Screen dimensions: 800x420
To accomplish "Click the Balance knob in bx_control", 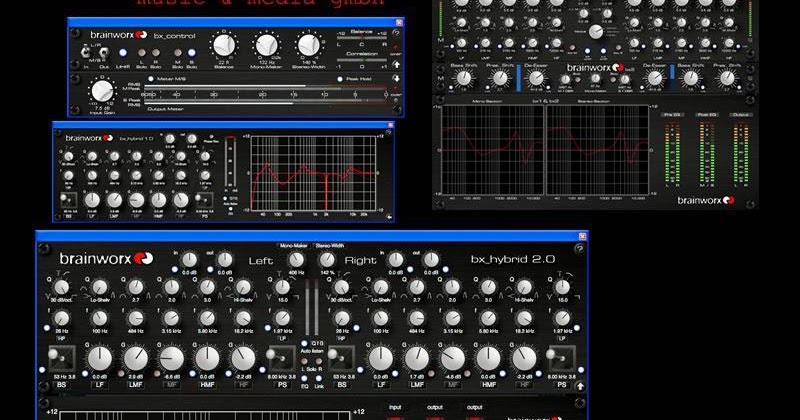I will (x=224, y=45).
